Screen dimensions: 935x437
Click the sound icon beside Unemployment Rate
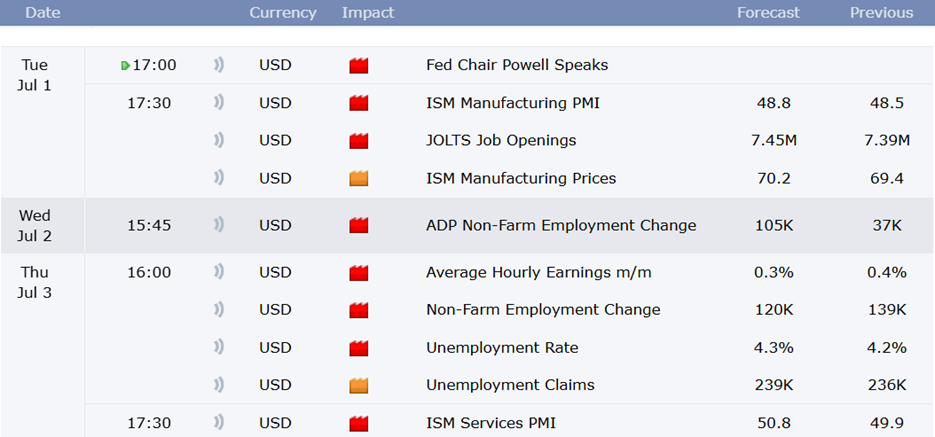219,348
